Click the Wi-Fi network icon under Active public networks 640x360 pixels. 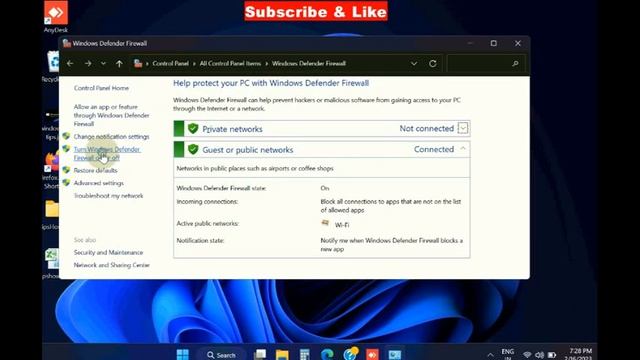[x=325, y=223]
